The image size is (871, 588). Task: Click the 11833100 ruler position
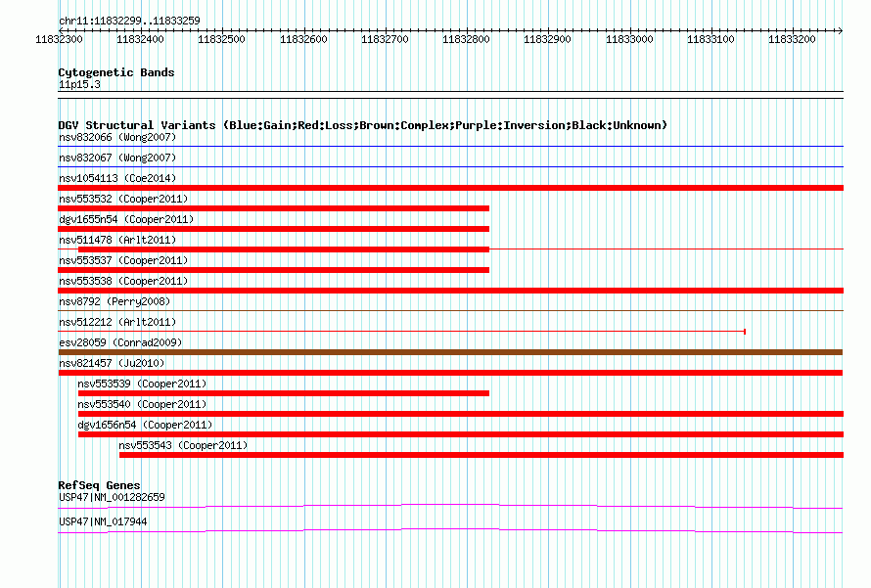[711, 39]
